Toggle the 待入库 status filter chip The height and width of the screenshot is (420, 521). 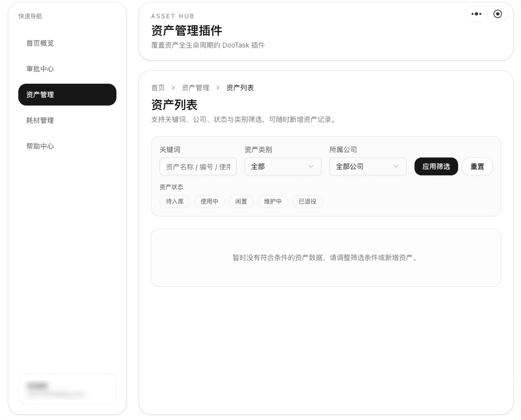click(175, 202)
